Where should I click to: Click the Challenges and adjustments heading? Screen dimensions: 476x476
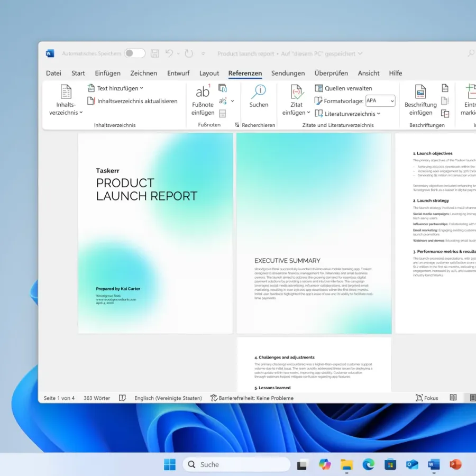[x=285, y=358]
